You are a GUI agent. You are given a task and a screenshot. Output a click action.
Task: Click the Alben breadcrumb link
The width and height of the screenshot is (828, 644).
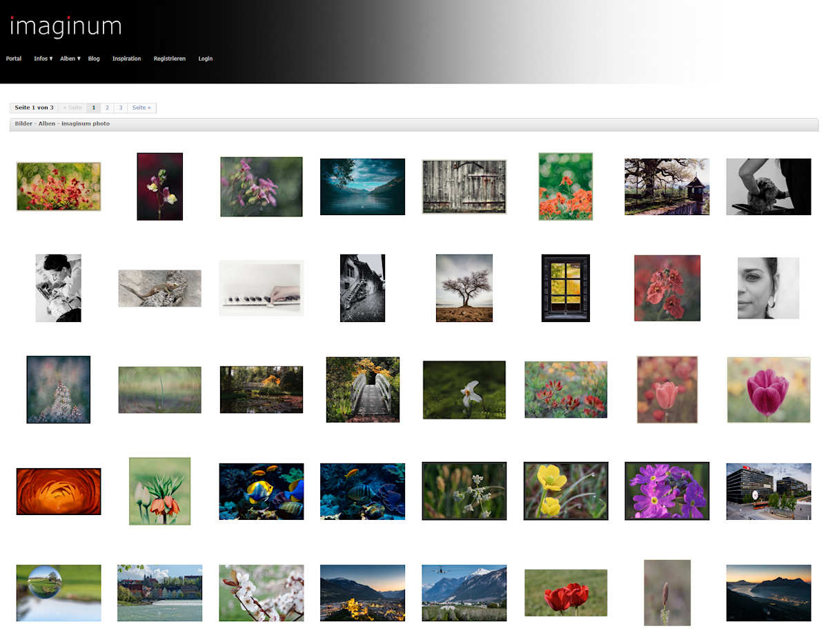pos(47,123)
